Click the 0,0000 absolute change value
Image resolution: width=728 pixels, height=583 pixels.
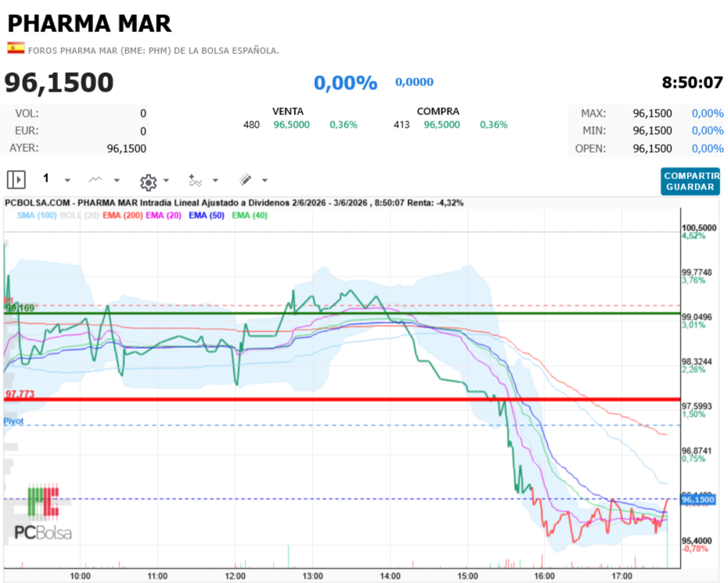(414, 82)
